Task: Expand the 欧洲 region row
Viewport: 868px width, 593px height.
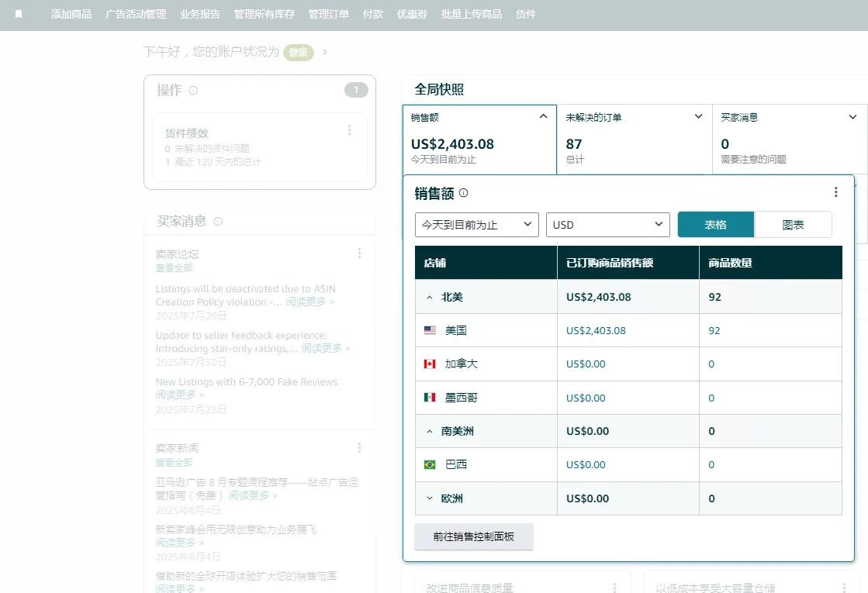Action: point(430,498)
